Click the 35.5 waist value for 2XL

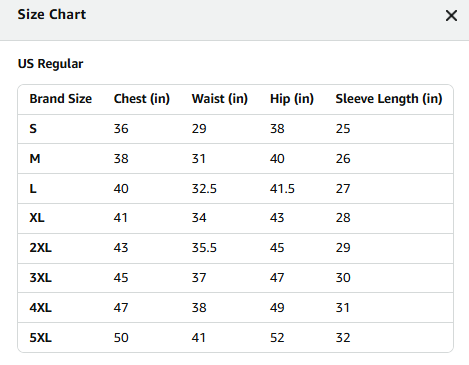pos(204,248)
